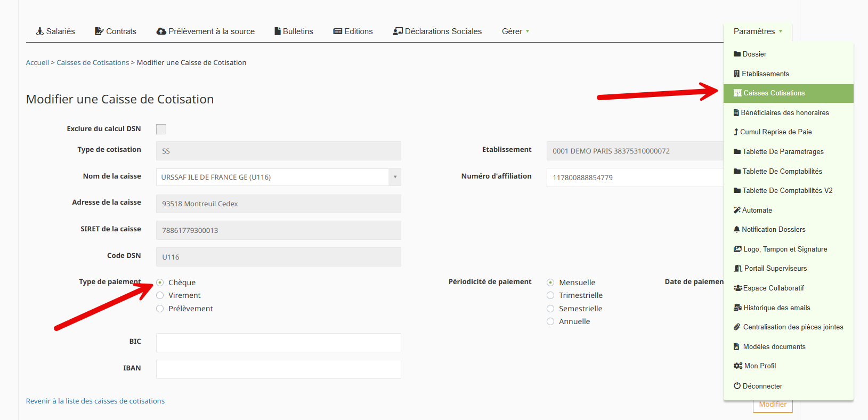
Task: Click the Numéro d'affiliation input field
Action: (635, 177)
